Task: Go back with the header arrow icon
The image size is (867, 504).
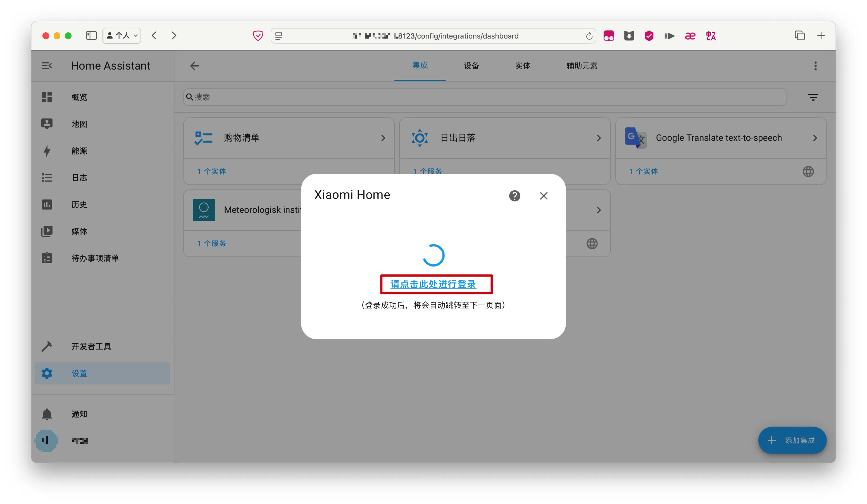Action: coord(194,66)
